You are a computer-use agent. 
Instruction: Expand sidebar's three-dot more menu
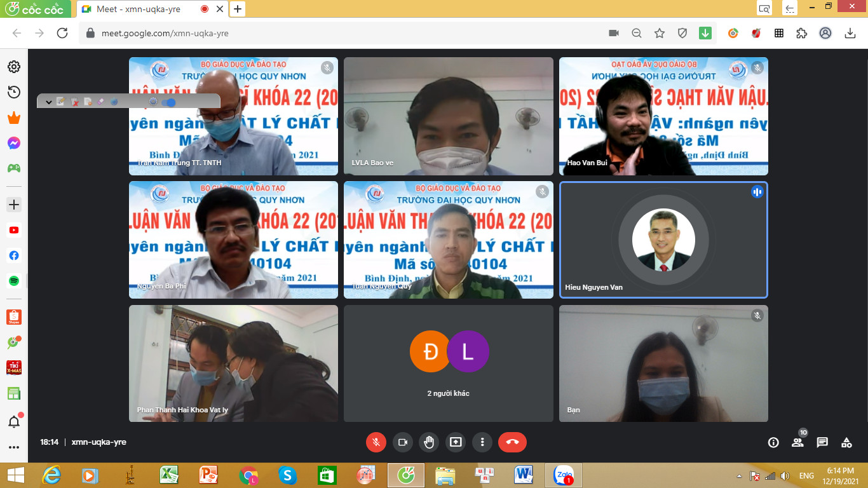tap(13, 447)
